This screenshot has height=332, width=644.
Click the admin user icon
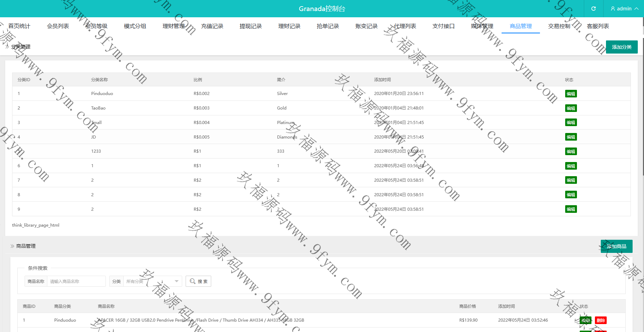click(x=613, y=9)
